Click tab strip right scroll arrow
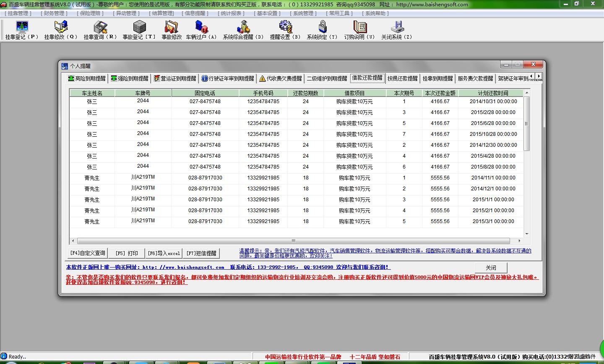The width and height of the screenshot is (604, 364). pos(539,76)
